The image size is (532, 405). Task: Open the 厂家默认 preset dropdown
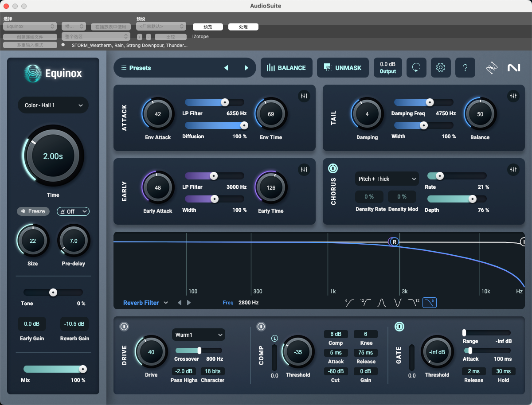[x=161, y=27]
